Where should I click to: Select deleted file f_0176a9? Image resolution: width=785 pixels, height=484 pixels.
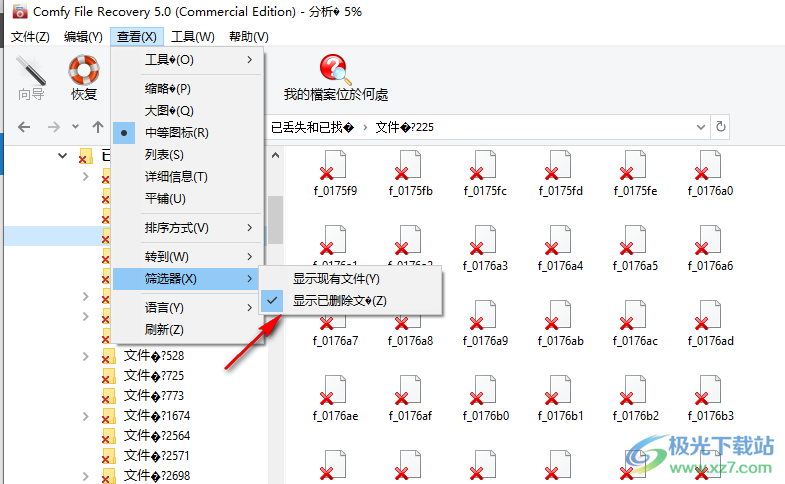[x=485, y=323]
